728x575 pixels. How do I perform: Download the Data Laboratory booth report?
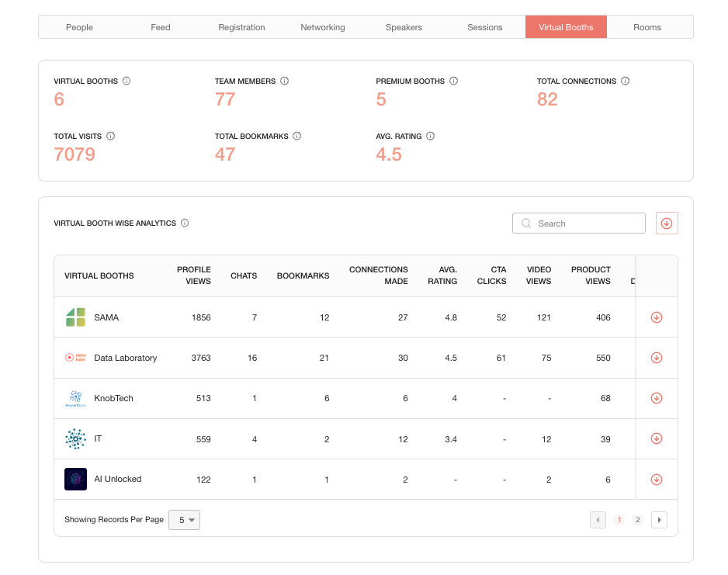click(657, 358)
